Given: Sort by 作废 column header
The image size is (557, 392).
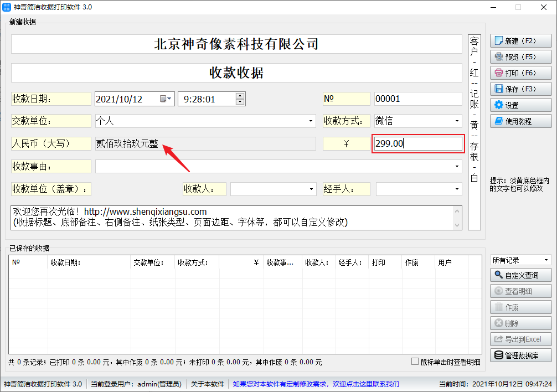Looking at the screenshot, I should pyautogui.click(x=418, y=262).
